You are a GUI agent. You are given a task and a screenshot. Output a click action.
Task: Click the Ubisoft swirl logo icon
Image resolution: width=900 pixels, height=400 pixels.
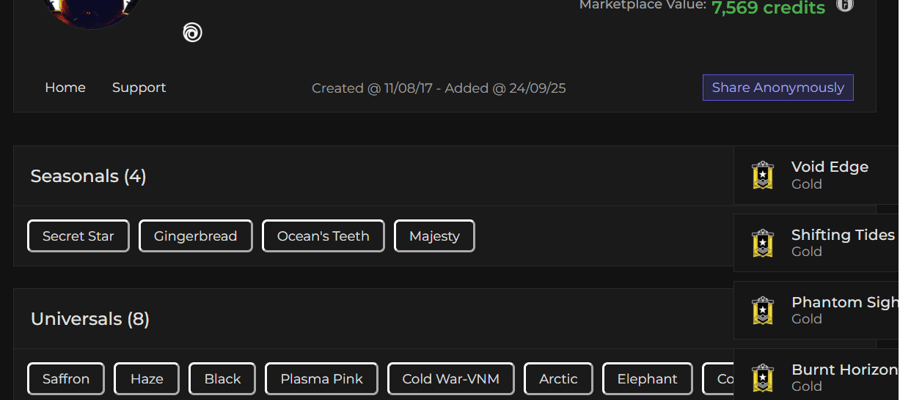(x=192, y=32)
